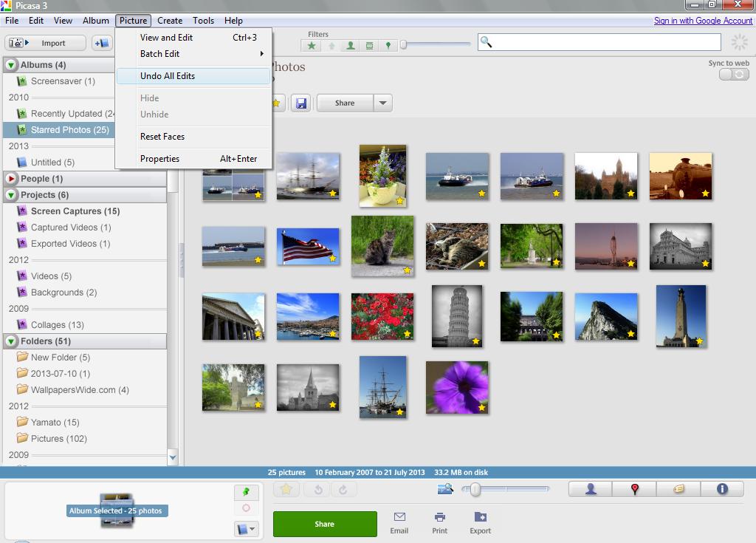Open the Tools menu
Screen dimensions: 756x543
[203, 21]
